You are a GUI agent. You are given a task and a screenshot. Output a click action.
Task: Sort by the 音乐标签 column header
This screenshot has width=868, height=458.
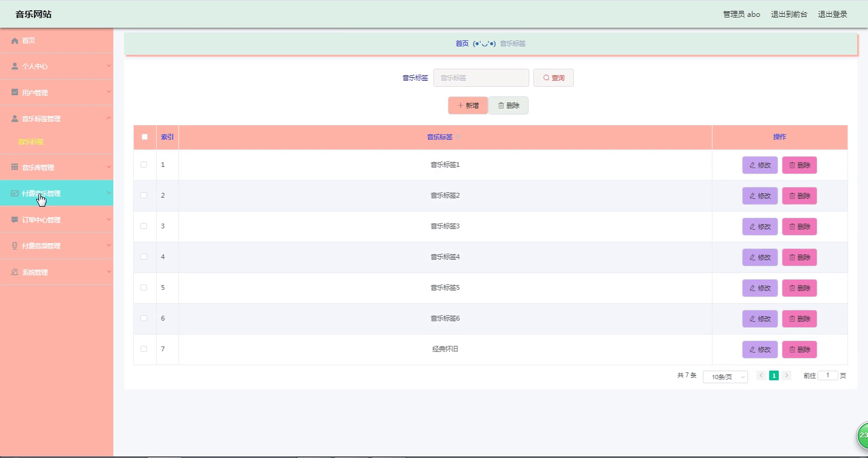[444, 137]
